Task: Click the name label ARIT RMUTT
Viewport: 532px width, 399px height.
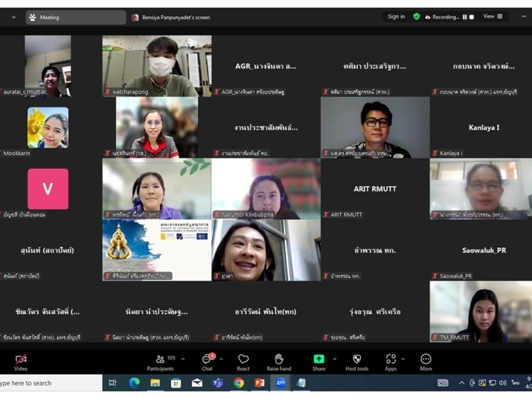Action: point(346,214)
